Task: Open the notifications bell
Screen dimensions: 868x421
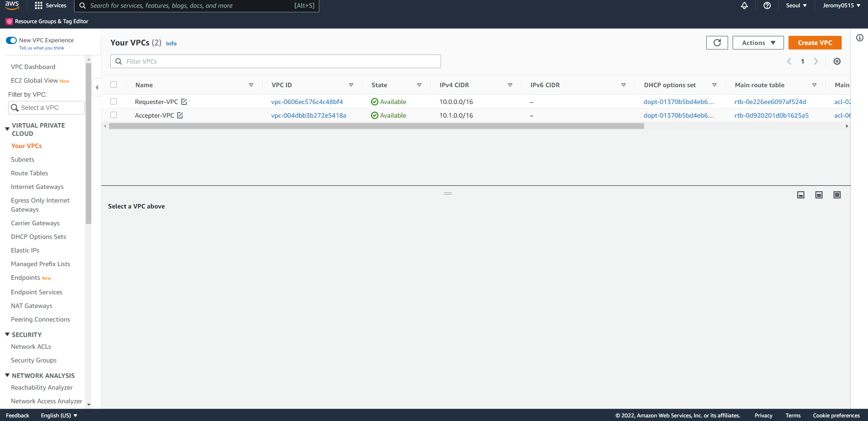Action: 744,5
